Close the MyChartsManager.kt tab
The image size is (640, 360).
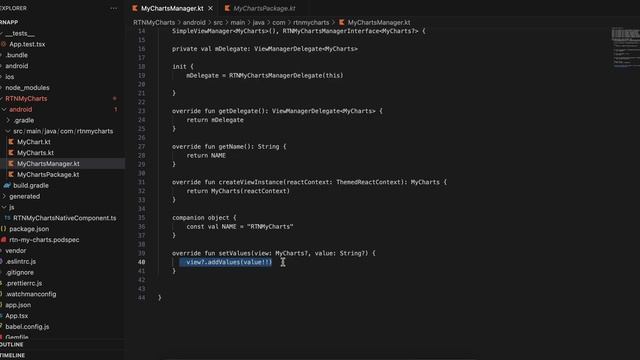coord(210,8)
